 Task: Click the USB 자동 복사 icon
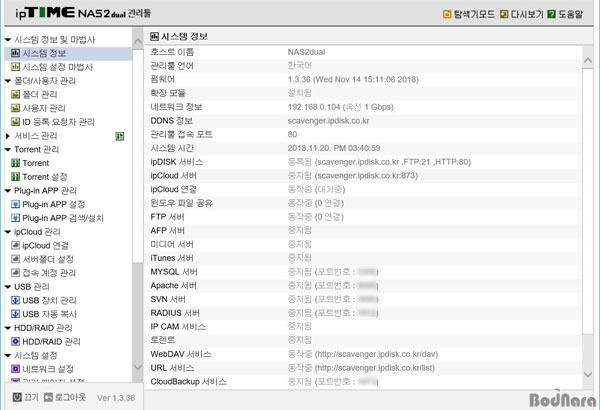click(x=15, y=314)
